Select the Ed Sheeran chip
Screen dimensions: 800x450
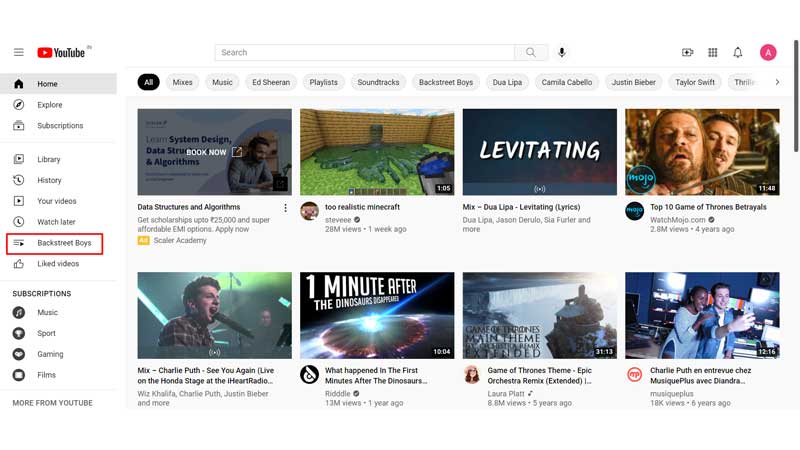tap(271, 82)
